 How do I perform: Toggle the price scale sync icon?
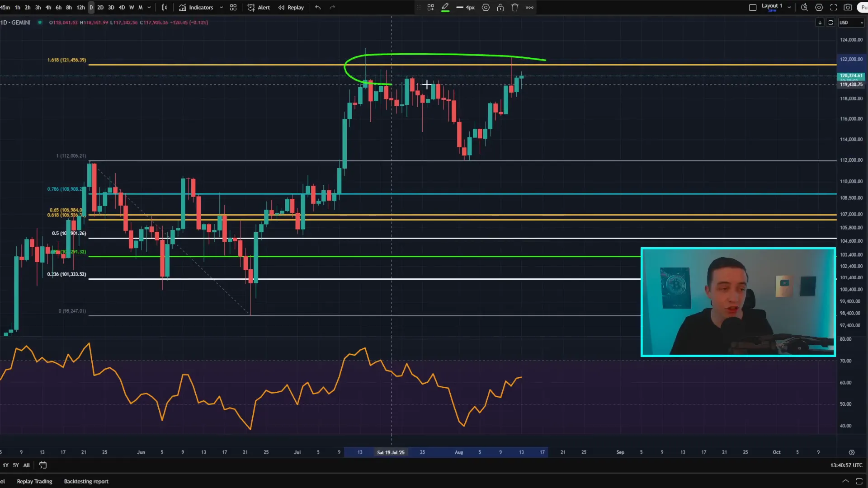[x=830, y=23]
